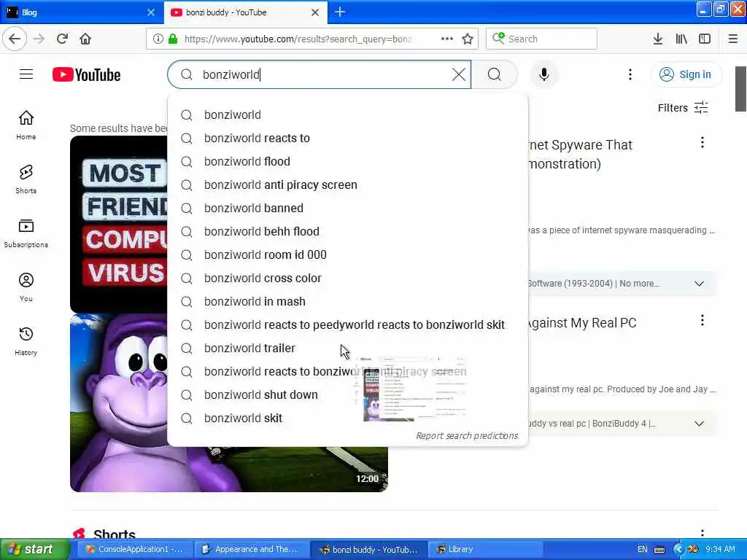Select suggestion 'bonziworld in mash'
Image resolution: width=747 pixels, height=560 pixels.
tap(348, 301)
